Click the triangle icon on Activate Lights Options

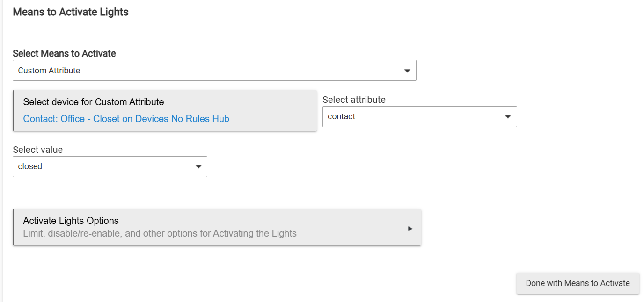tap(410, 229)
